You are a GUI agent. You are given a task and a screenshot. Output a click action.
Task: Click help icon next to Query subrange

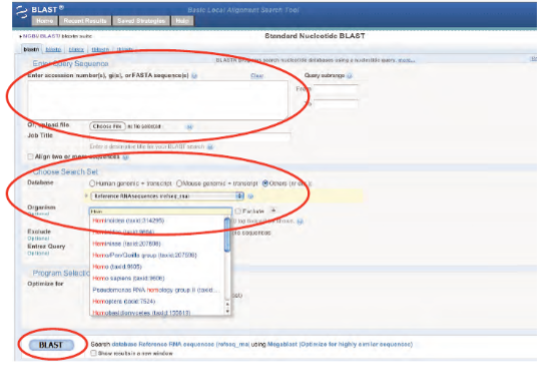[349, 75]
